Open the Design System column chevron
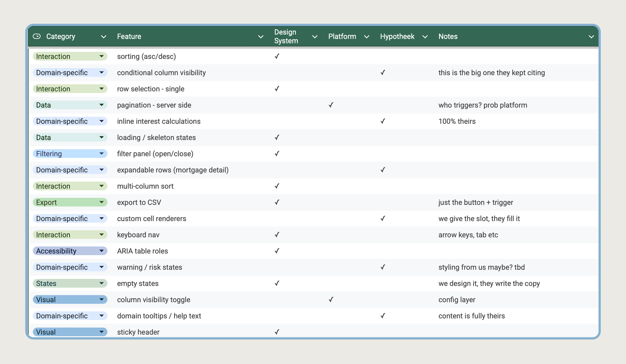The height and width of the screenshot is (364, 626). [315, 37]
